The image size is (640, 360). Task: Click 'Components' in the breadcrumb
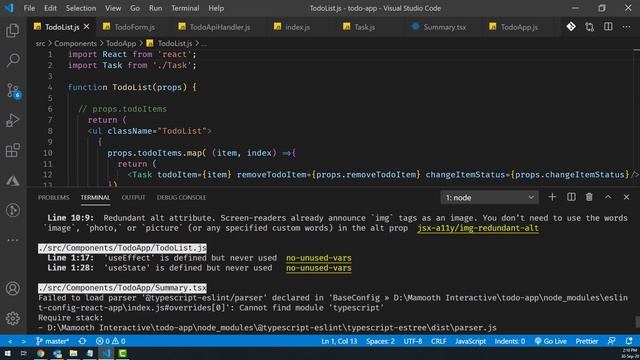[x=75, y=43]
